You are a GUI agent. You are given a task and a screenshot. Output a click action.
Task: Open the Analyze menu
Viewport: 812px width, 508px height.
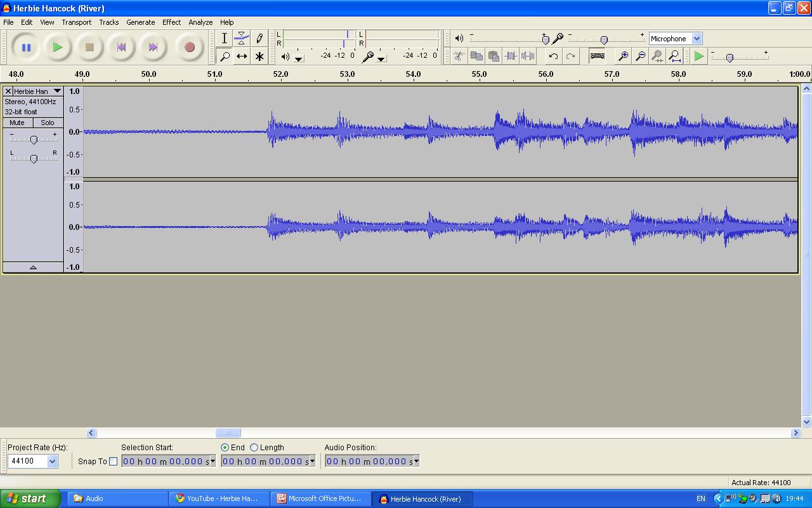(200, 22)
